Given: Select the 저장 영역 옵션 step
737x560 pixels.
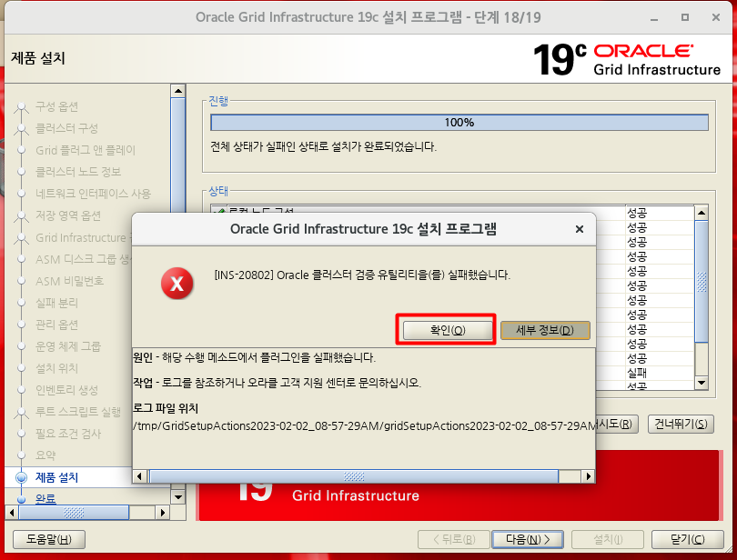Looking at the screenshot, I should pos(68,215).
